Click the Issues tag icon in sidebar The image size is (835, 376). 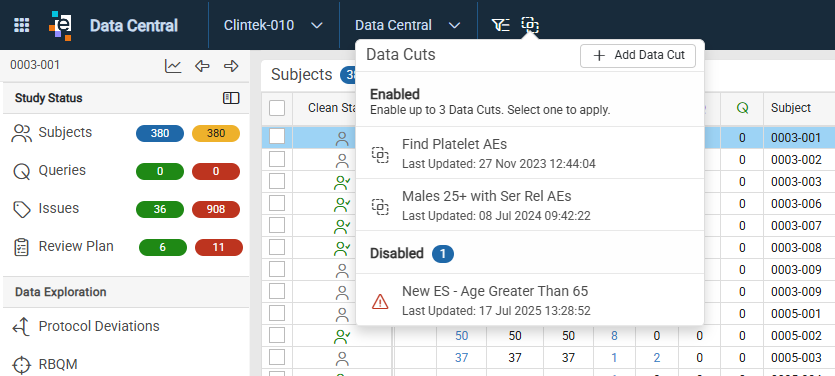point(21,209)
